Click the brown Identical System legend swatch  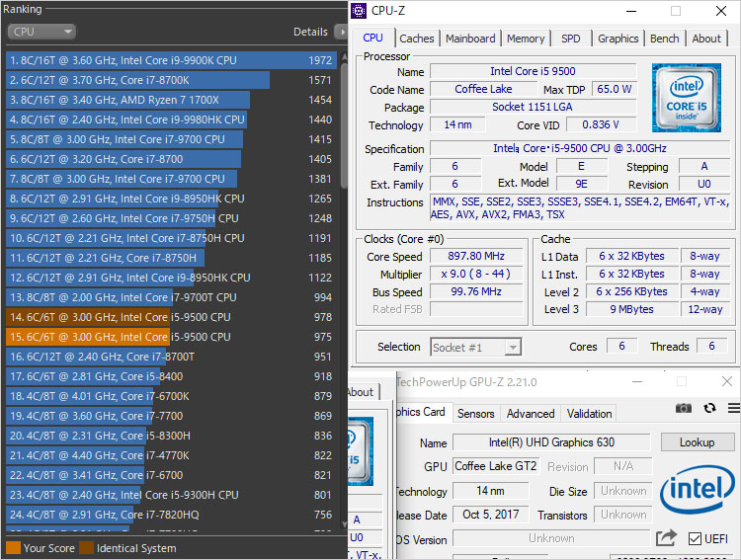[87, 548]
